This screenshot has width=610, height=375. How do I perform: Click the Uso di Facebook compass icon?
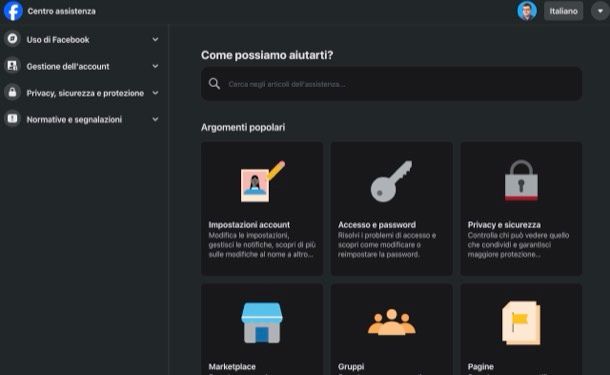[12, 39]
